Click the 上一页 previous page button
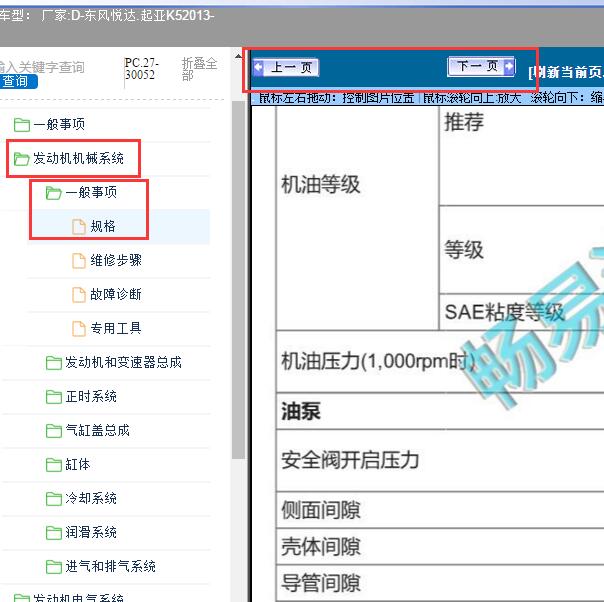 coord(286,68)
